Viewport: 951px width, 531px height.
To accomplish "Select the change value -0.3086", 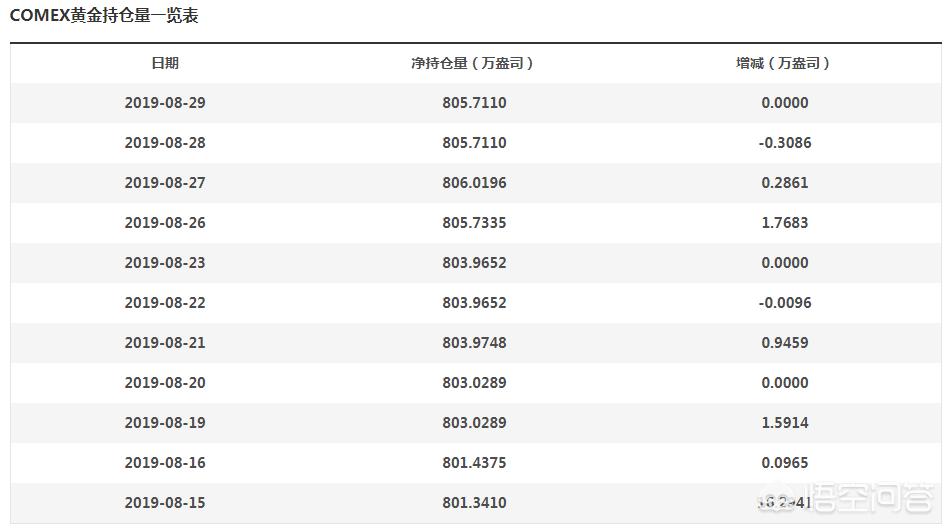I will click(x=785, y=142).
